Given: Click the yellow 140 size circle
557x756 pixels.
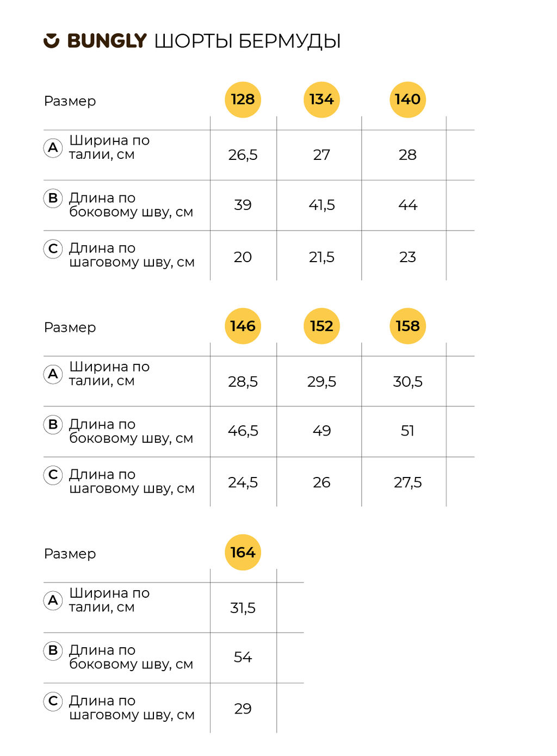Looking at the screenshot, I should click(x=408, y=100).
